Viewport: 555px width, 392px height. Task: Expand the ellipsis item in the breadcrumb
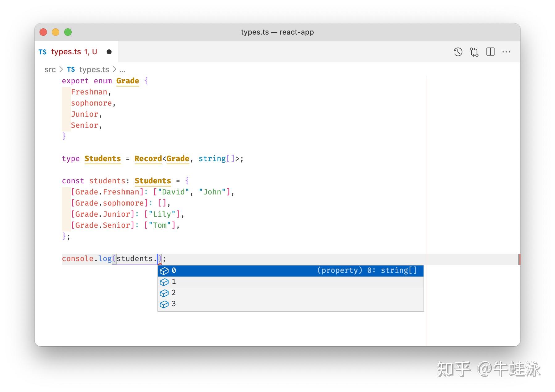123,70
